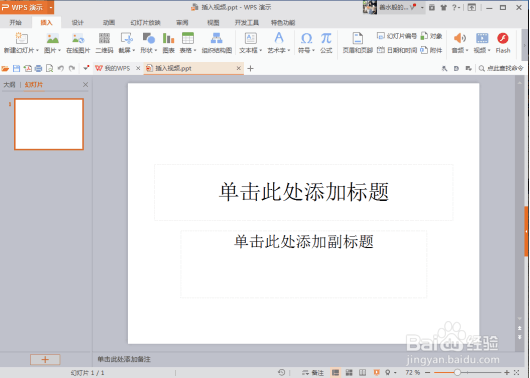Click the zoom slider handle

pyautogui.click(x=457, y=372)
